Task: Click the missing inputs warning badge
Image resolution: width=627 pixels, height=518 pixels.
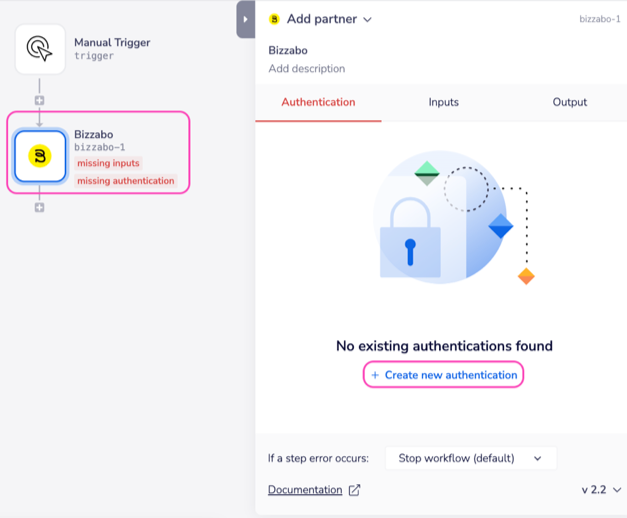Action: (x=108, y=163)
